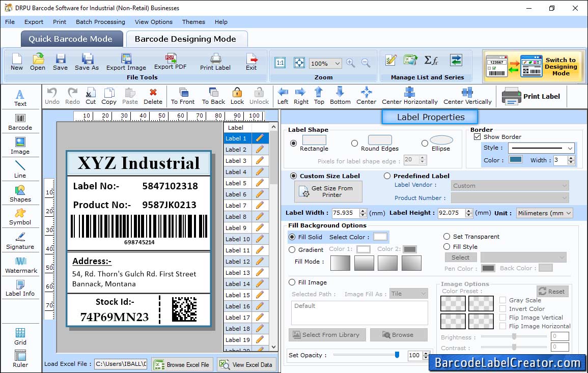
Task: Click the 1:1 actual size icon
Action: tap(280, 63)
